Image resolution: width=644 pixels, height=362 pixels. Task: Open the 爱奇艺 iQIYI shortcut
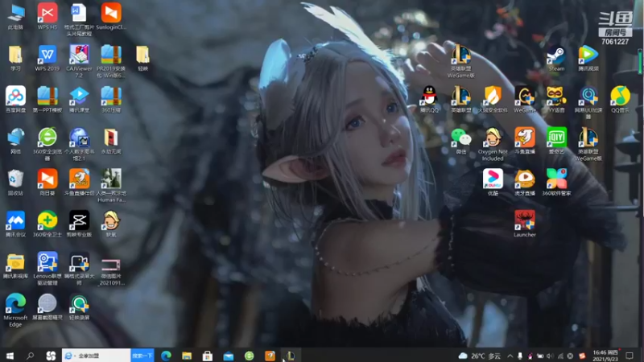tap(556, 141)
